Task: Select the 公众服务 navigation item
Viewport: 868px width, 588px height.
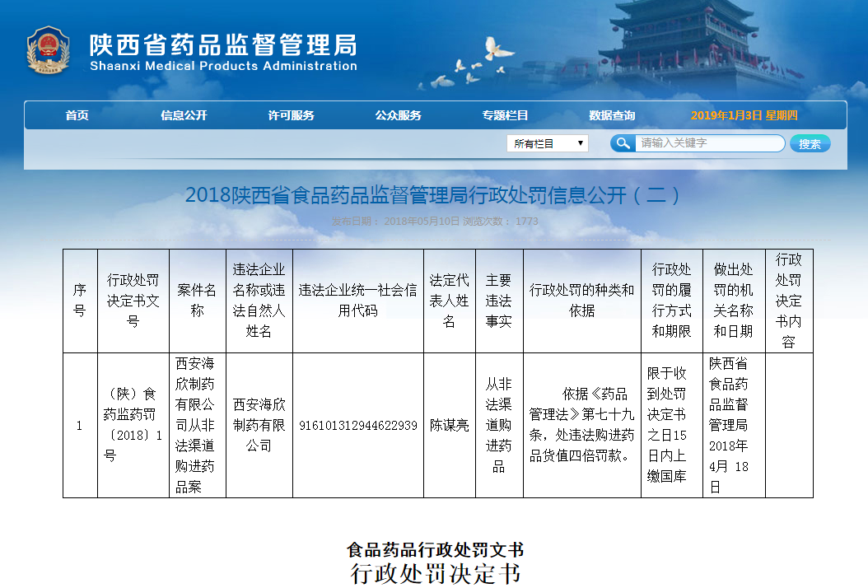Action: pyautogui.click(x=398, y=115)
